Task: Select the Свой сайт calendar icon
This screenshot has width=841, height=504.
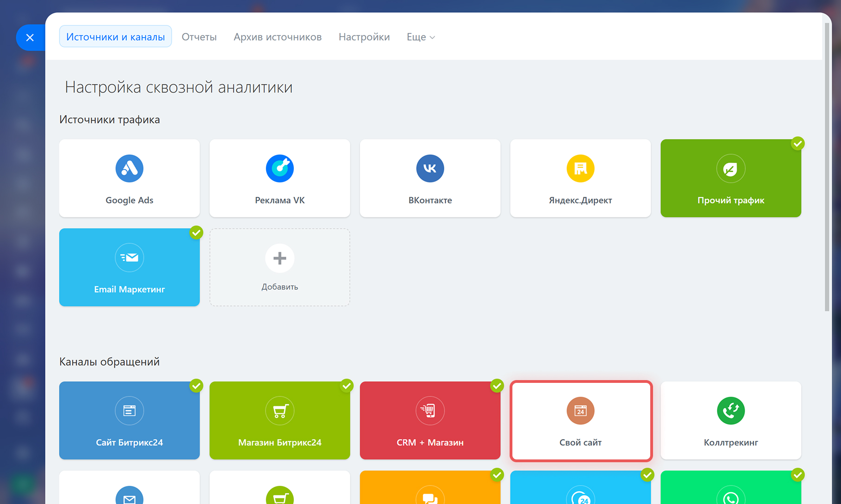Action: [x=581, y=411]
